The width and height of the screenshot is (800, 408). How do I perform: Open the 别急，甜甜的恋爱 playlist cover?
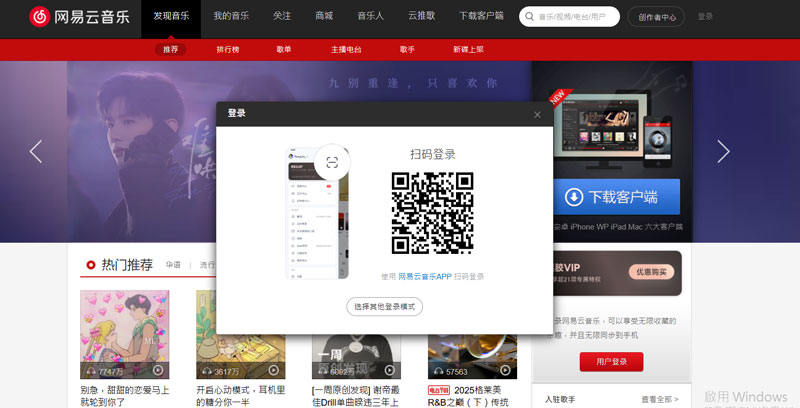[x=124, y=335]
